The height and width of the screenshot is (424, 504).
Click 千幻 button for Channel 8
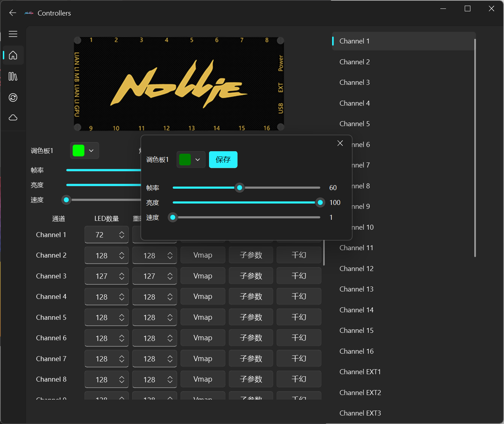point(299,379)
